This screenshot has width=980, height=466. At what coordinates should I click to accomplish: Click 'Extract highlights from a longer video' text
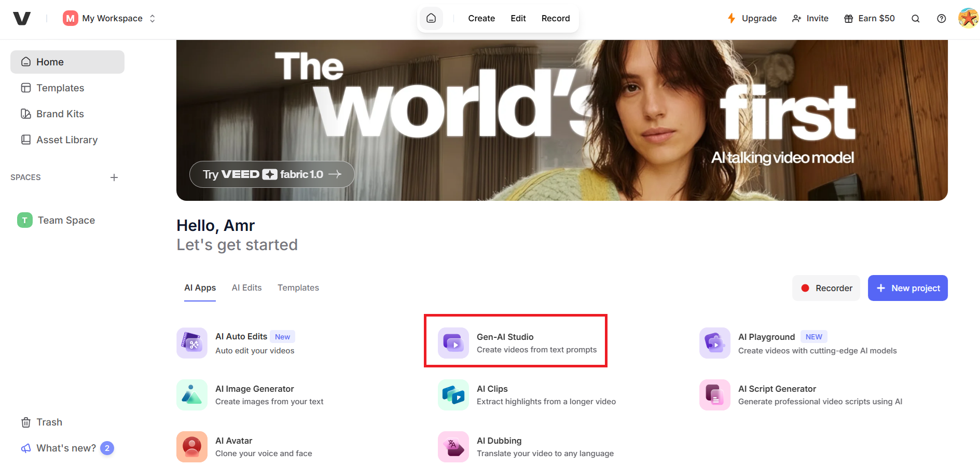[x=546, y=402]
